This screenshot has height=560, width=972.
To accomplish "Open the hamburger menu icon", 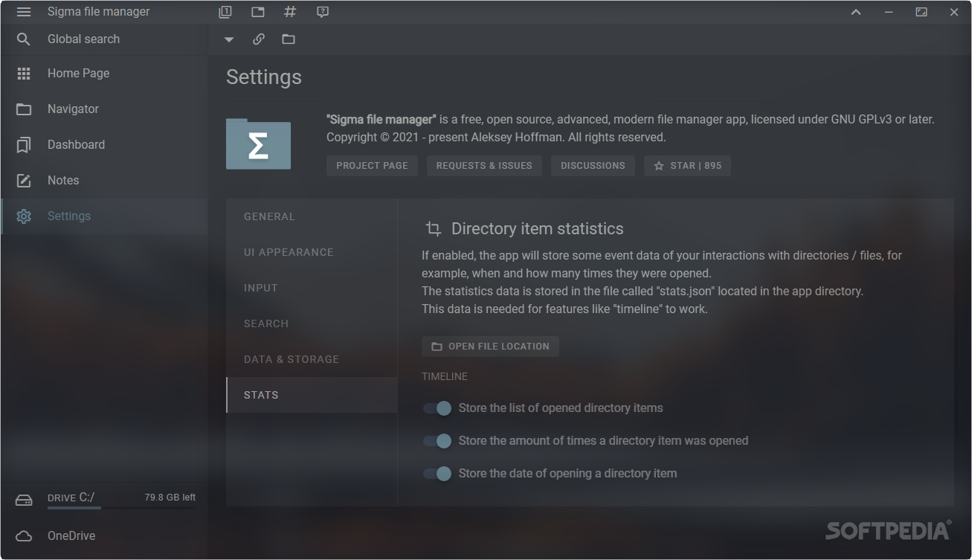I will [x=24, y=12].
